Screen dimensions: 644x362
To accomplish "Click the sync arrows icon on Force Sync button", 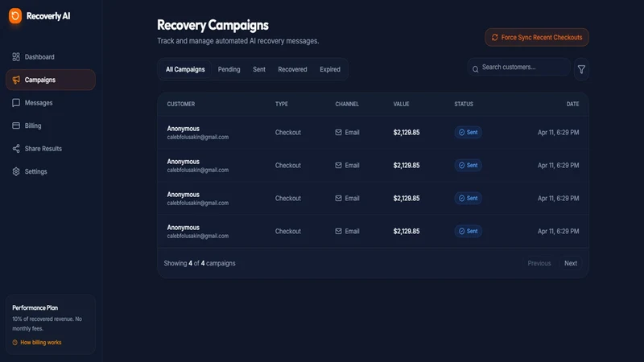I will coord(494,37).
